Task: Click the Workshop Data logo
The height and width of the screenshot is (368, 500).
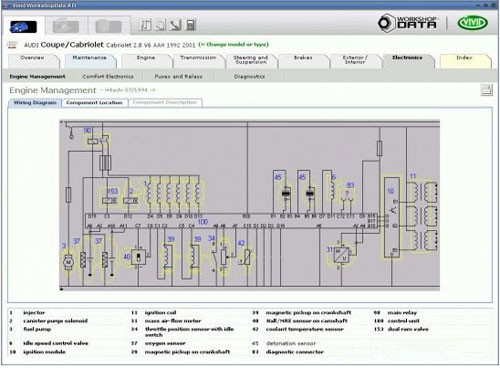Action: [407, 23]
